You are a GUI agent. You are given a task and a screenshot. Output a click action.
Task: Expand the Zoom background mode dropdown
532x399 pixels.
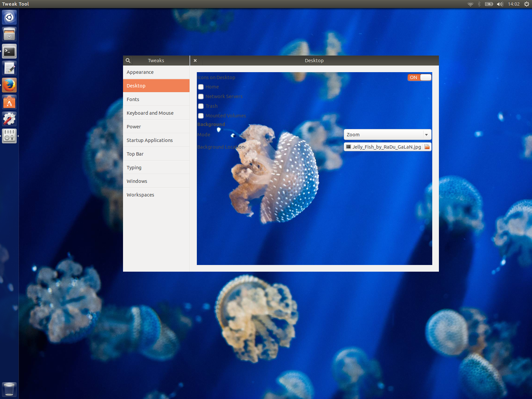click(388, 135)
